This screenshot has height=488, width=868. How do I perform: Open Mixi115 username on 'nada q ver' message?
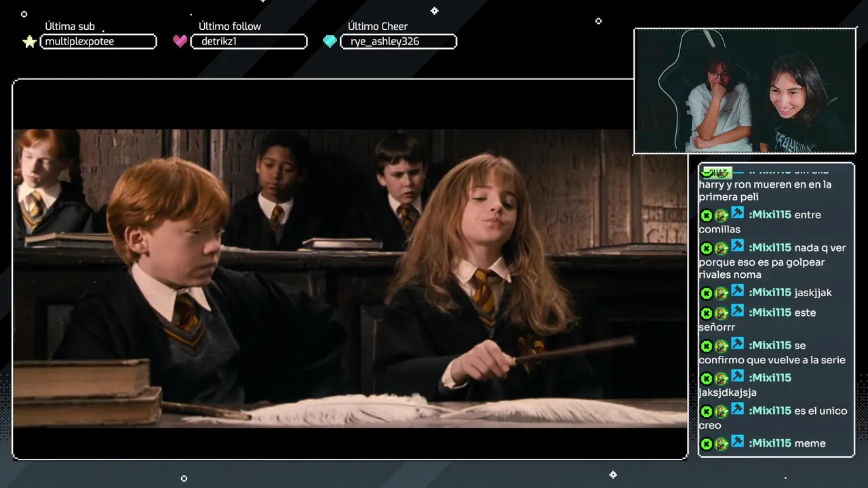pyautogui.click(x=770, y=248)
